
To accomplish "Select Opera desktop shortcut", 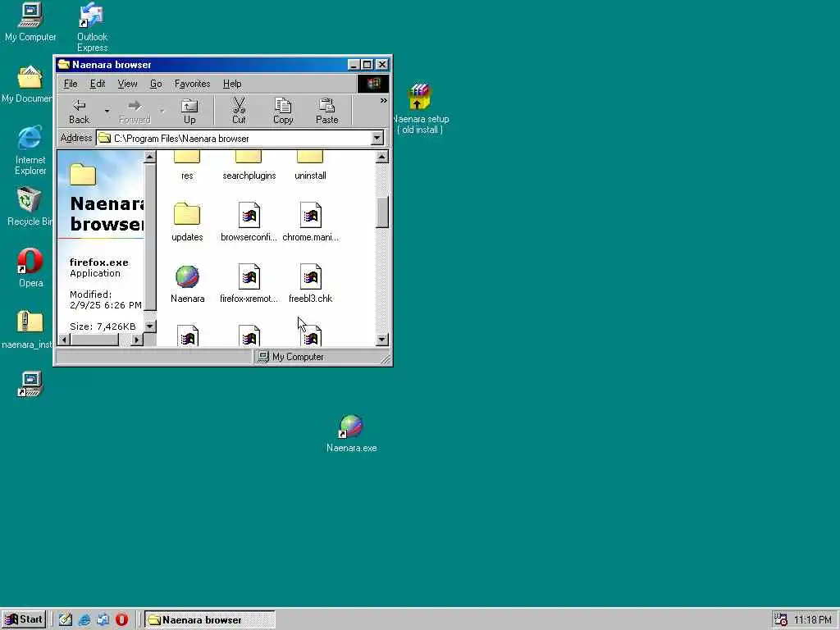I will coord(30,268).
